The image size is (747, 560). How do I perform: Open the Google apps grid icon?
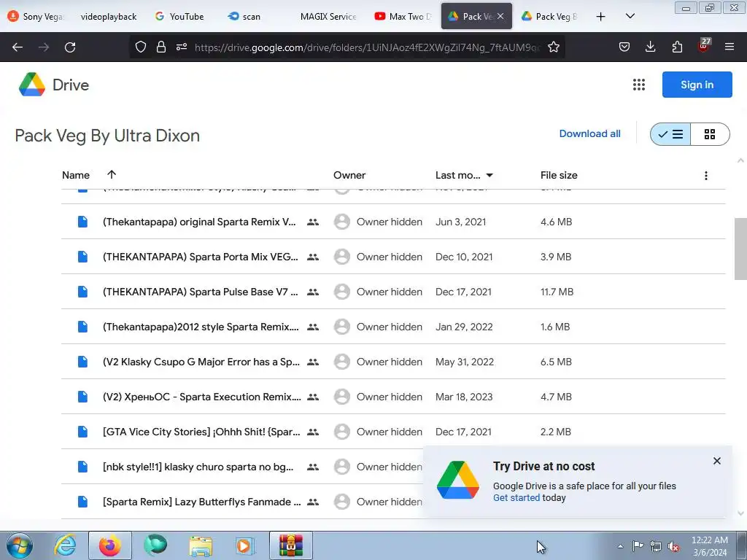point(639,85)
